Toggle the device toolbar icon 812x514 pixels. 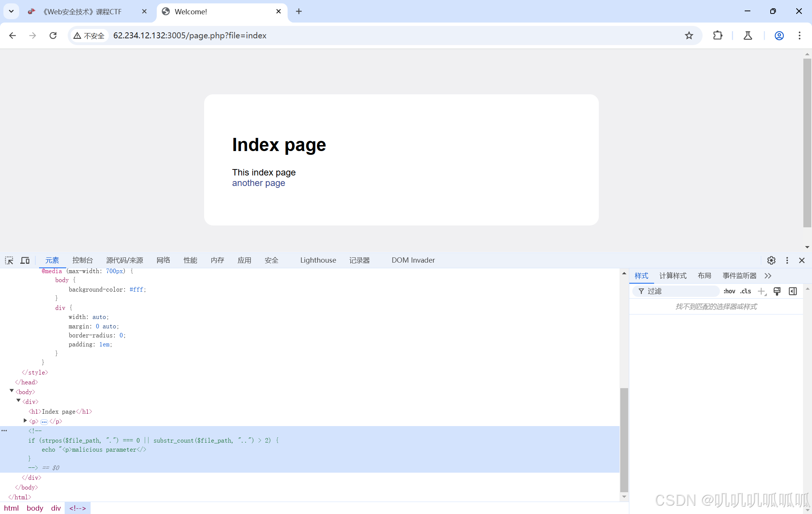coord(25,260)
